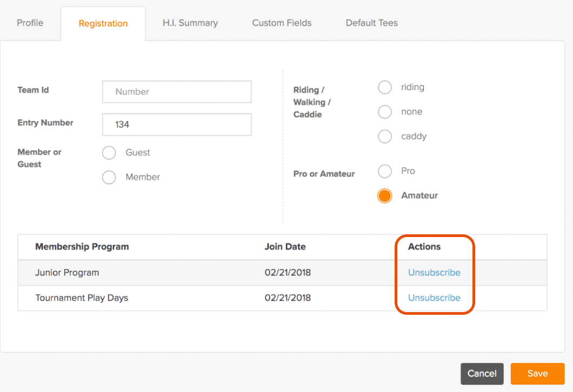The image size is (573, 392).
Task: Unsubscribe from the Junior Program
Action: (x=434, y=273)
